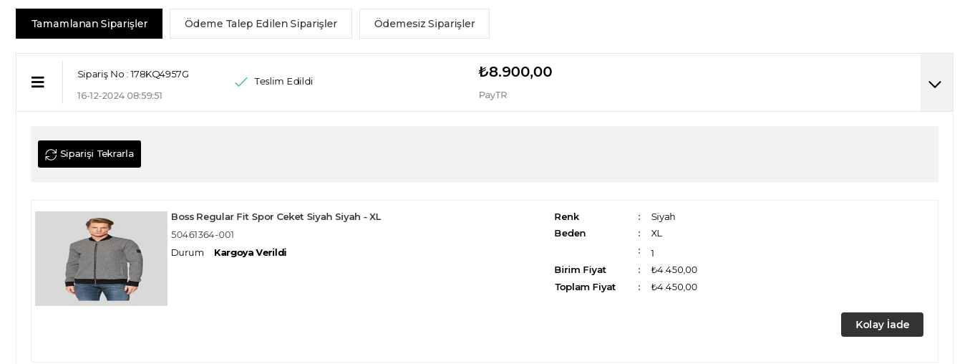Click the Beden value XL
Viewport: 980px width, 364px height.
point(656,233)
